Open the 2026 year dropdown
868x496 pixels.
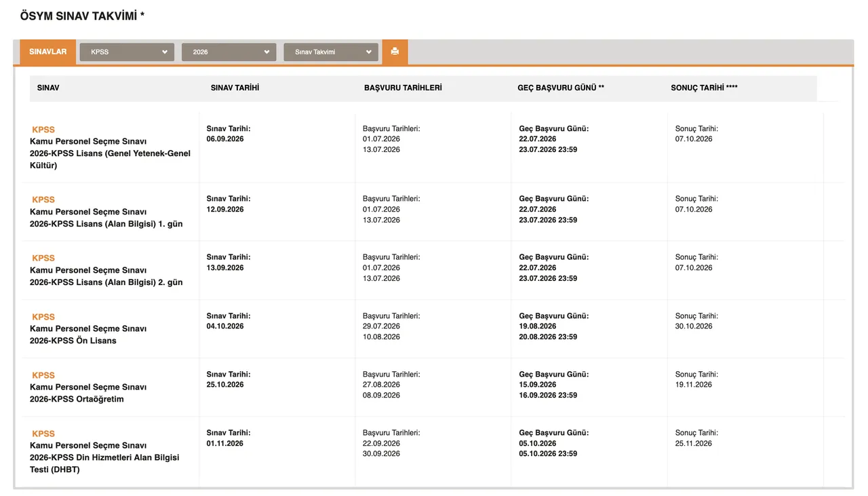(x=229, y=52)
